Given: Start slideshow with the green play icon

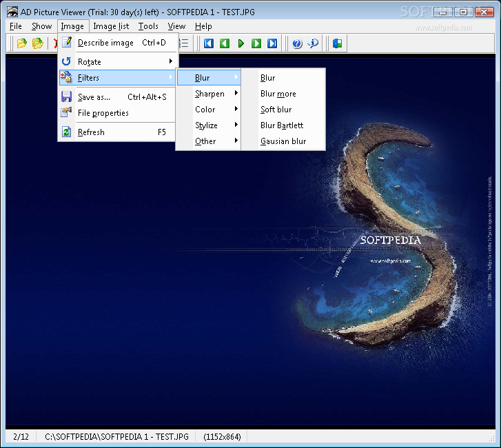Looking at the screenshot, I should (241, 43).
